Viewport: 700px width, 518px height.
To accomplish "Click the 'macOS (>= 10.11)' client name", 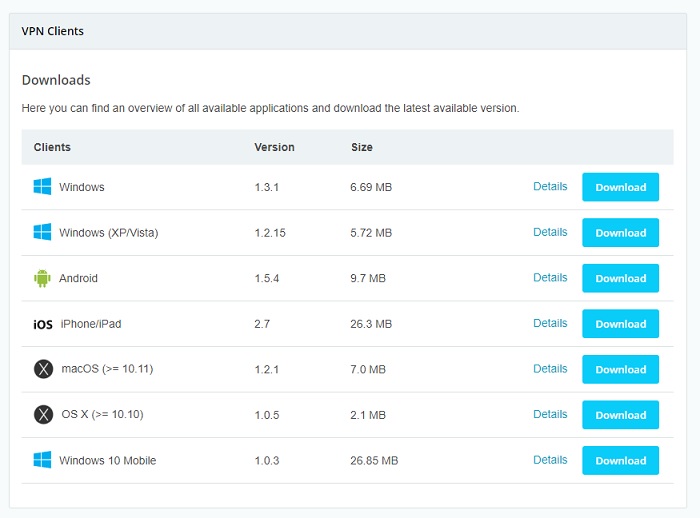I will (107, 369).
